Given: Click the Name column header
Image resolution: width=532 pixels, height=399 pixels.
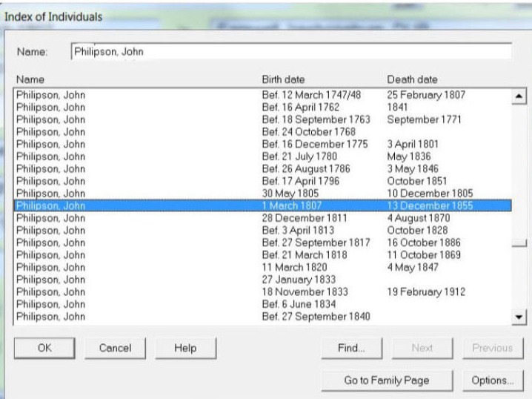Looking at the screenshot, I should [x=30, y=79].
